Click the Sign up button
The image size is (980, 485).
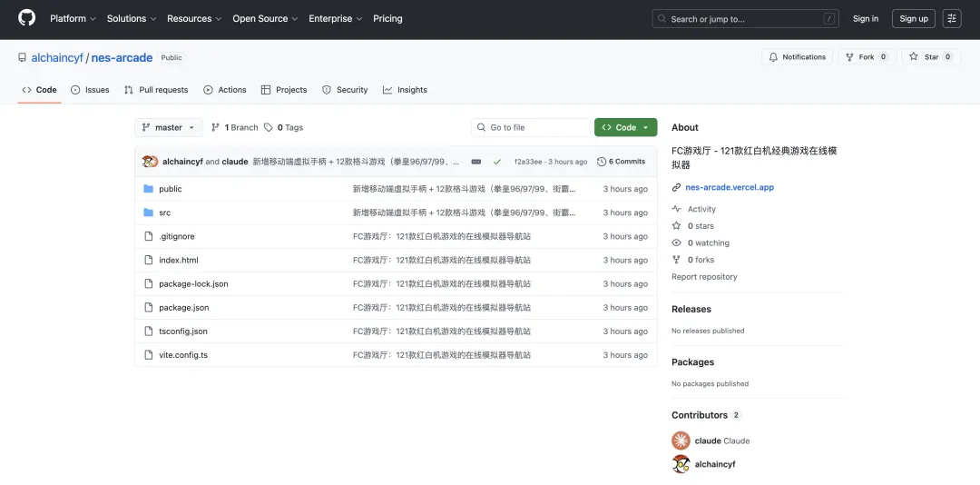913,18
